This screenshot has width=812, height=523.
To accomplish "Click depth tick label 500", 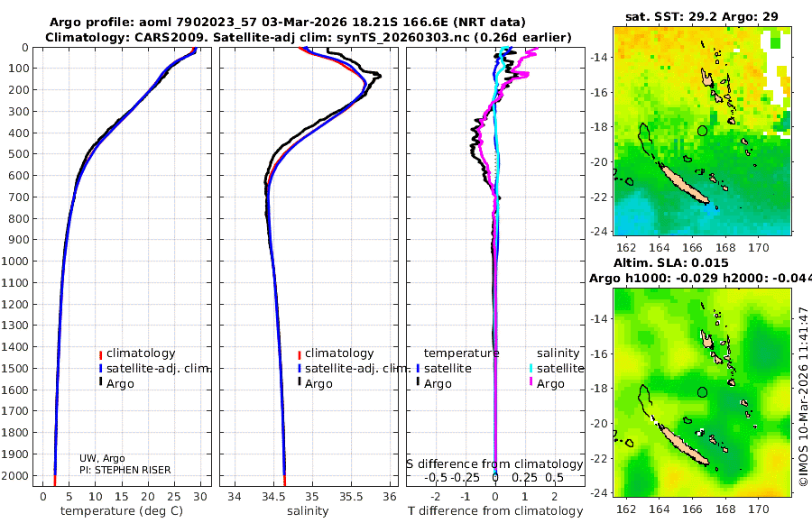I will pyautogui.click(x=18, y=154).
